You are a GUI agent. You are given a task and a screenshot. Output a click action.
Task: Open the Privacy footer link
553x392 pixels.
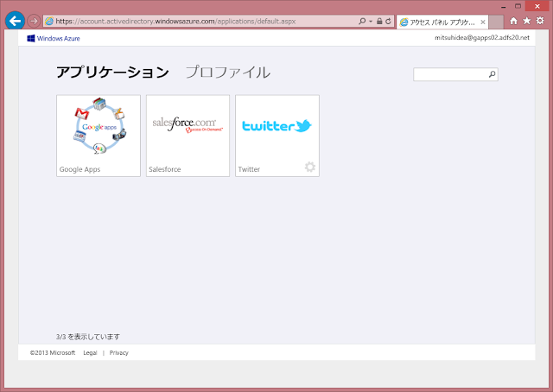(x=119, y=352)
